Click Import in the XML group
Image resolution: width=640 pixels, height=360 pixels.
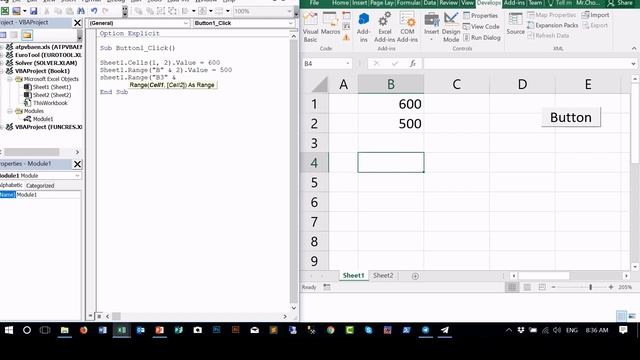(596, 15)
